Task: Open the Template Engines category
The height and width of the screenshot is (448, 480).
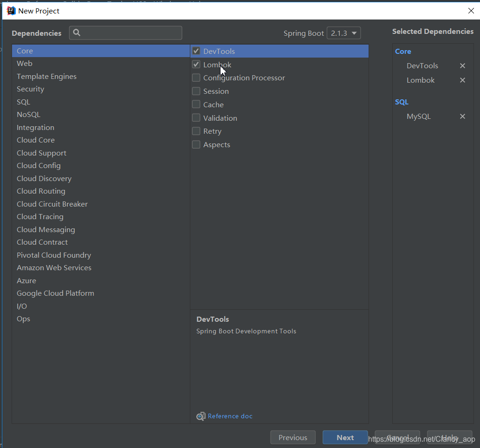Action: pyautogui.click(x=101, y=76)
